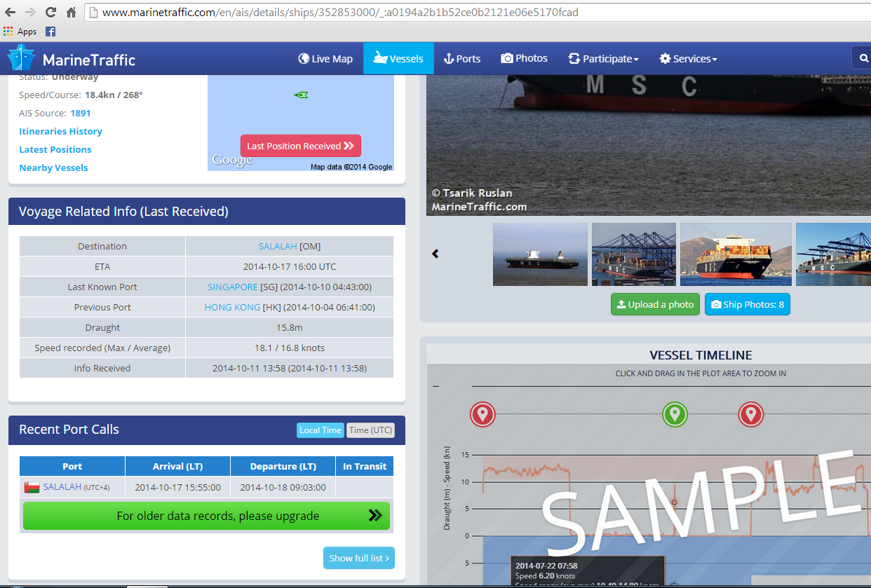Switch port calls to Time (UTC)
The width and height of the screenshot is (871, 588).
click(x=370, y=430)
